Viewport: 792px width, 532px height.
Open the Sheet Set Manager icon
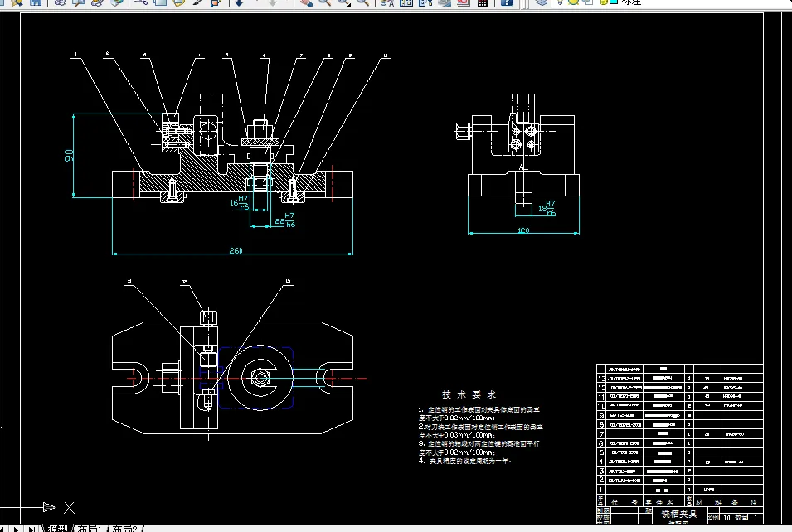point(445,2)
